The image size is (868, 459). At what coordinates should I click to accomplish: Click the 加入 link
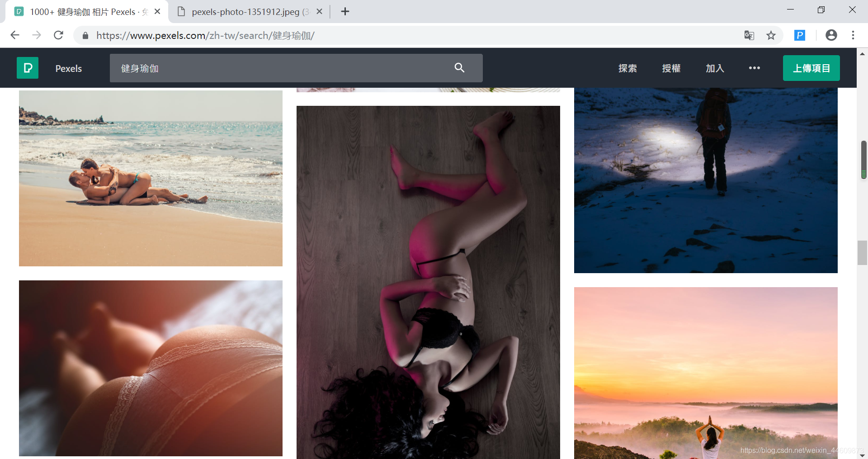tap(715, 68)
